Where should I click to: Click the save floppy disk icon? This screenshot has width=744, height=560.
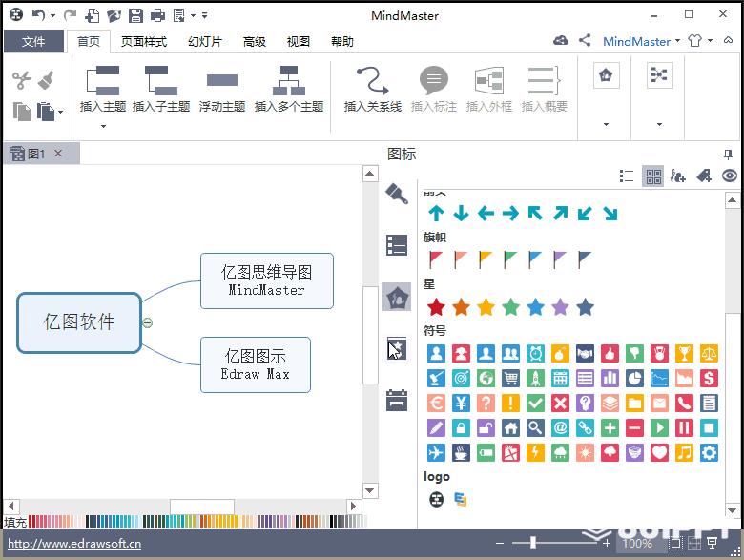click(135, 15)
